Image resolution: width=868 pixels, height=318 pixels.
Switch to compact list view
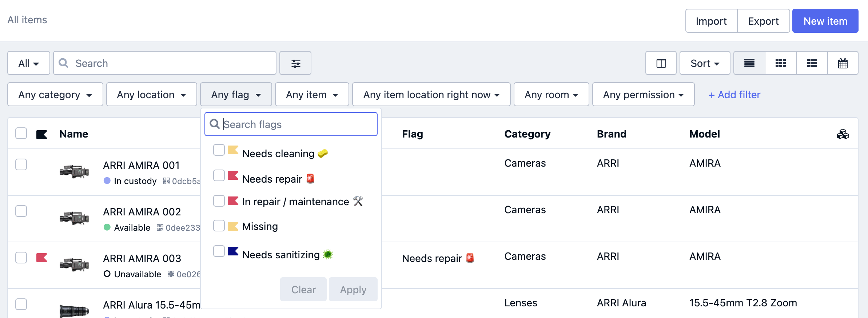point(749,63)
